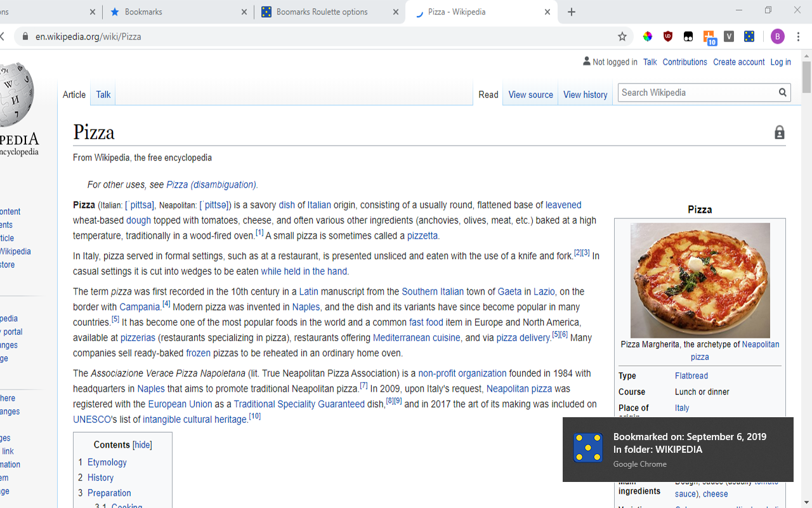
Task: Open Pizza (disambiguation) link
Action: coord(211,185)
